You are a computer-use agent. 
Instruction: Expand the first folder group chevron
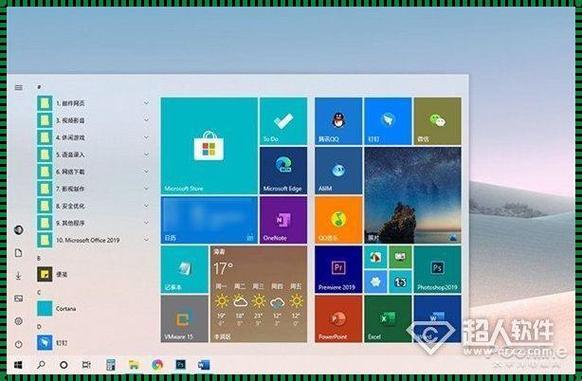(147, 103)
